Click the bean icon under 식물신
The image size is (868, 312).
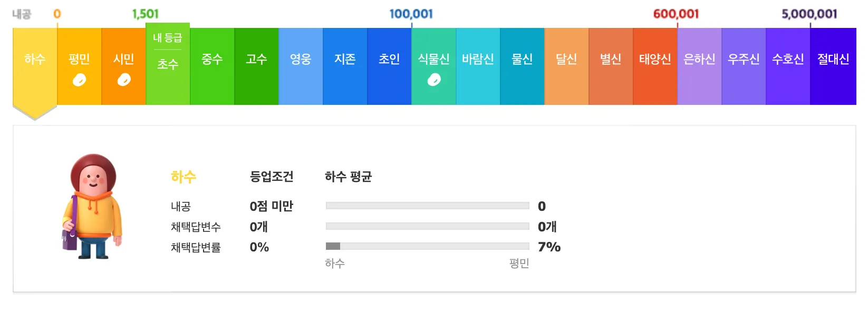pyautogui.click(x=434, y=80)
